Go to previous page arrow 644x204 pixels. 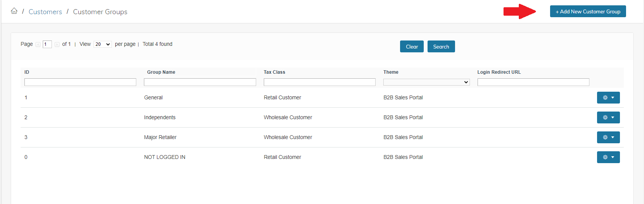coord(38,45)
